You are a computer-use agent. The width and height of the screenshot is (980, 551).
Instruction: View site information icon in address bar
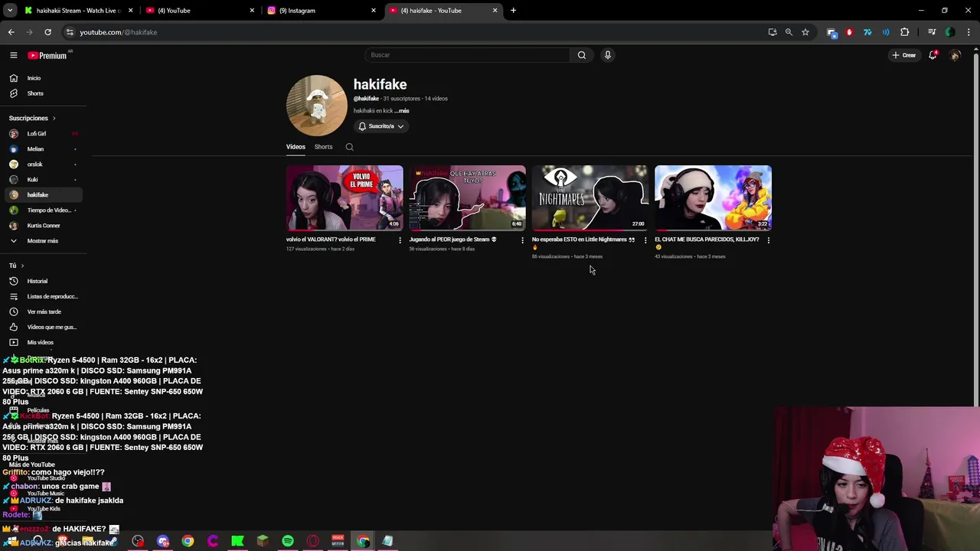(x=70, y=32)
